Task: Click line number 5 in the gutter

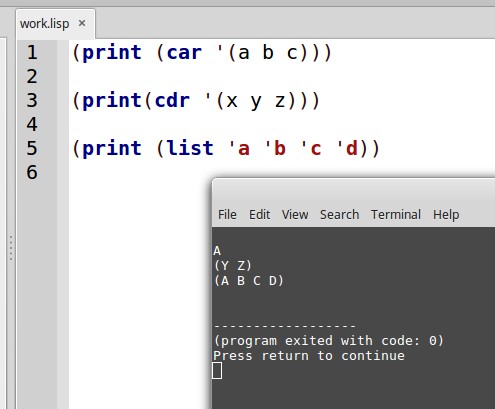Action: [32, 148]
